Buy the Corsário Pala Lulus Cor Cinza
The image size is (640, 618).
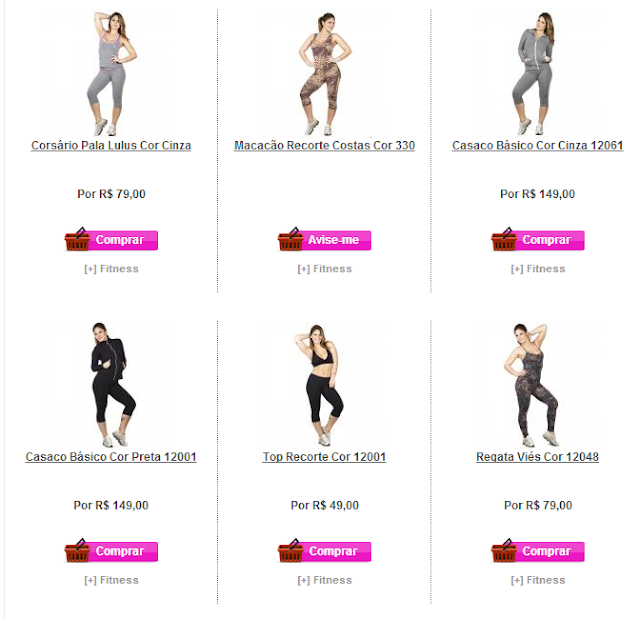pyautogui.click(x=111, y=240)
